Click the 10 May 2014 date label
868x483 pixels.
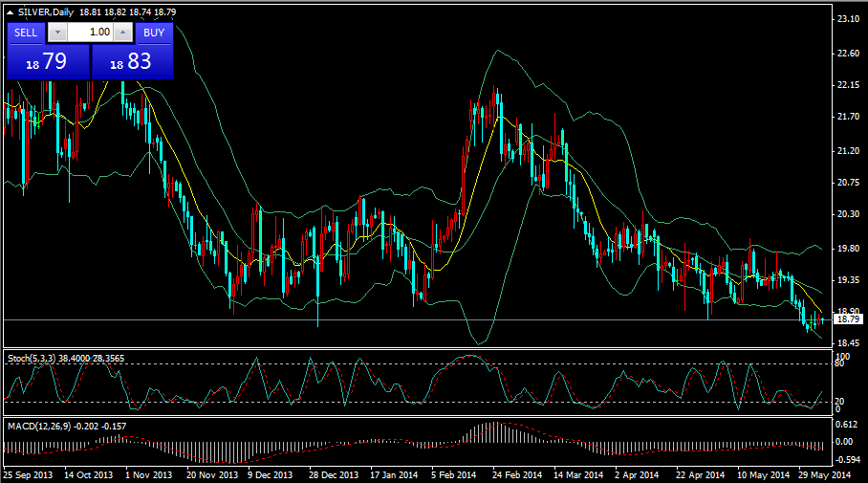763,474
